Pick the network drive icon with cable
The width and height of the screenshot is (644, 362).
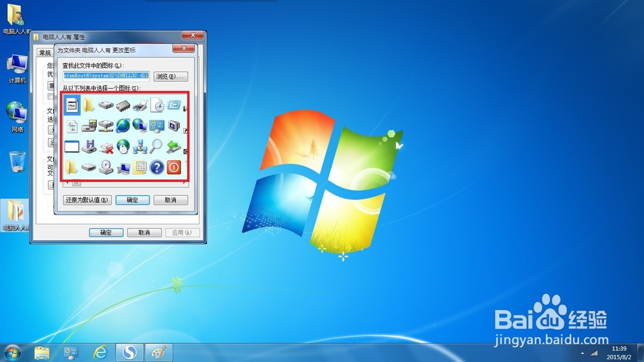(x=106, y=126)
